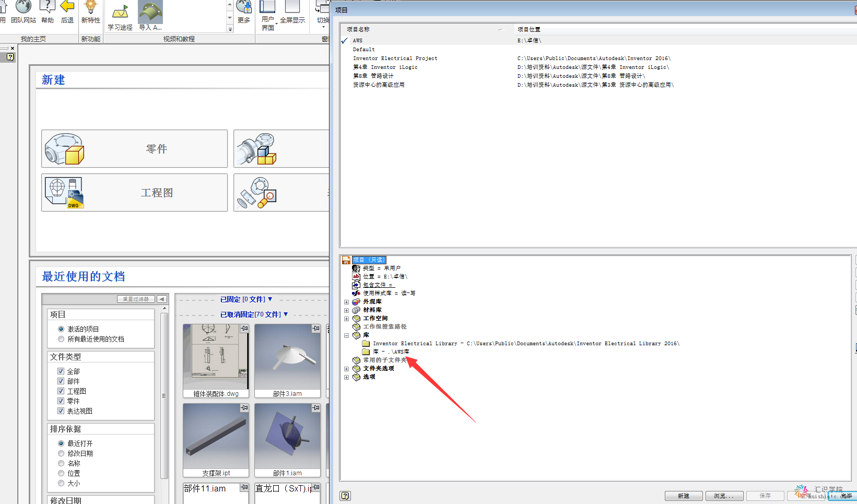Click the 零件 new part icon

[64, 149]
